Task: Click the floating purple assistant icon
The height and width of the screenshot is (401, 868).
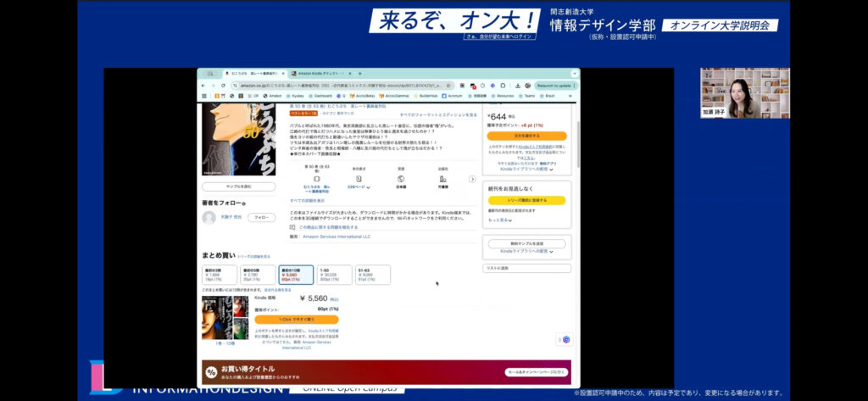Action: pyautogui.click(x=565, y=339)
